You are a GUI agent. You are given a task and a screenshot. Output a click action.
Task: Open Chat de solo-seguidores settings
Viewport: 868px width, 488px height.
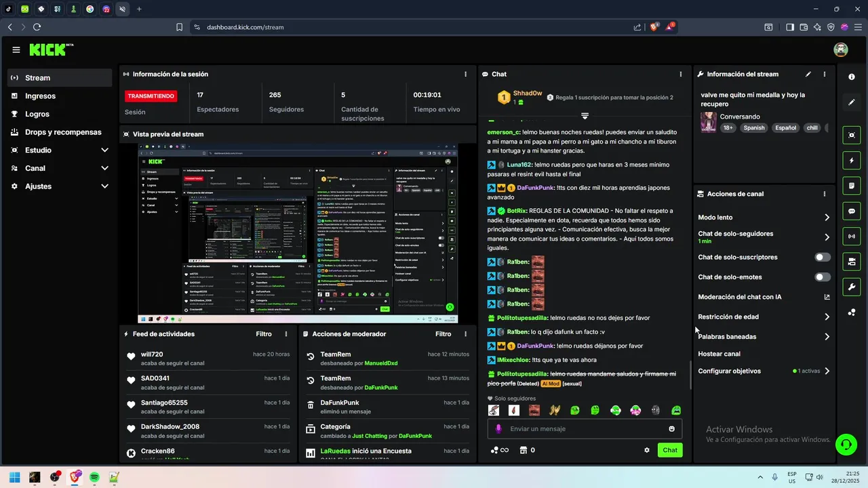pos(764,237)
